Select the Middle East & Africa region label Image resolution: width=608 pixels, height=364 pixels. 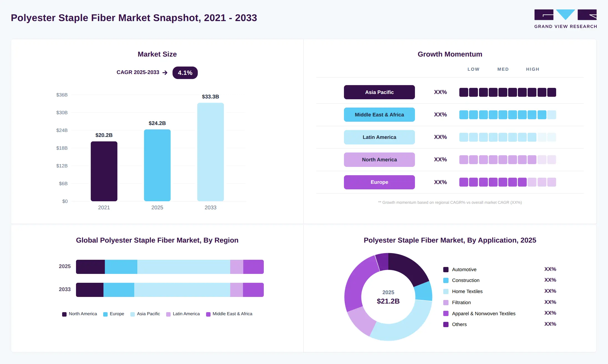pos(379,115)
